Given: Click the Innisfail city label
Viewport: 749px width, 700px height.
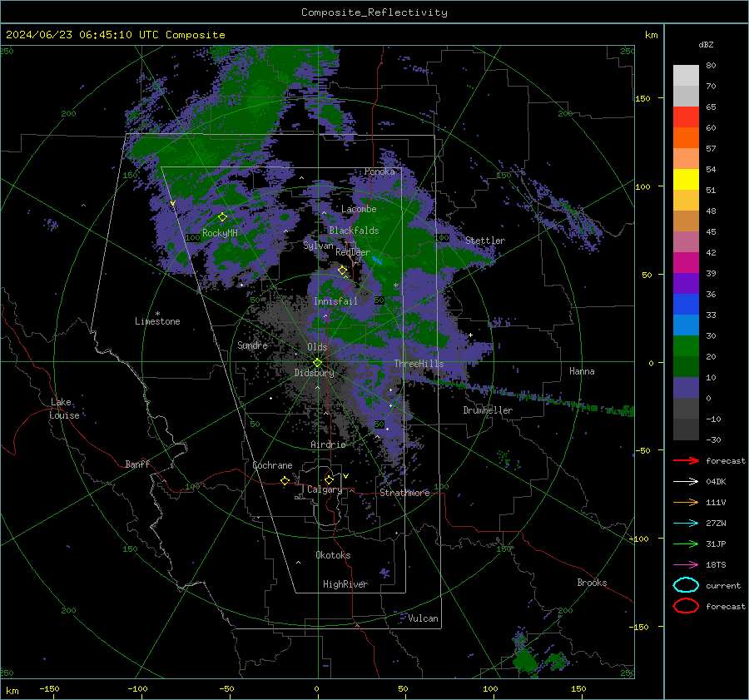Looking at the screenshot, I should tap(335, 301).
